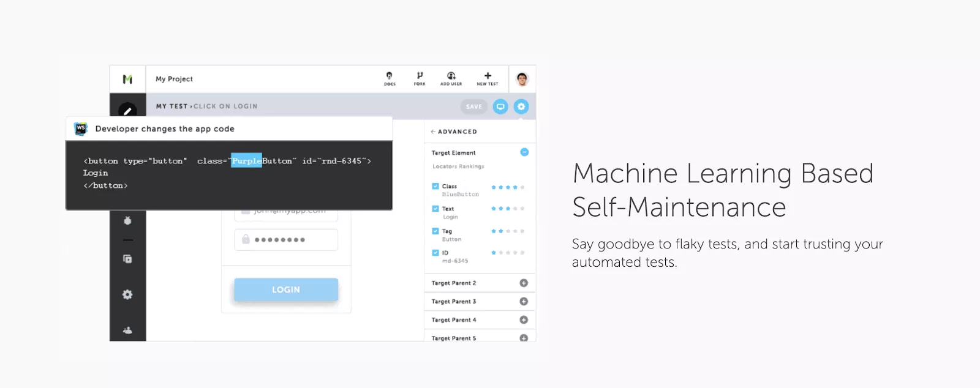
Task: Open the blue gear settings icon
Action: [521, 106]
